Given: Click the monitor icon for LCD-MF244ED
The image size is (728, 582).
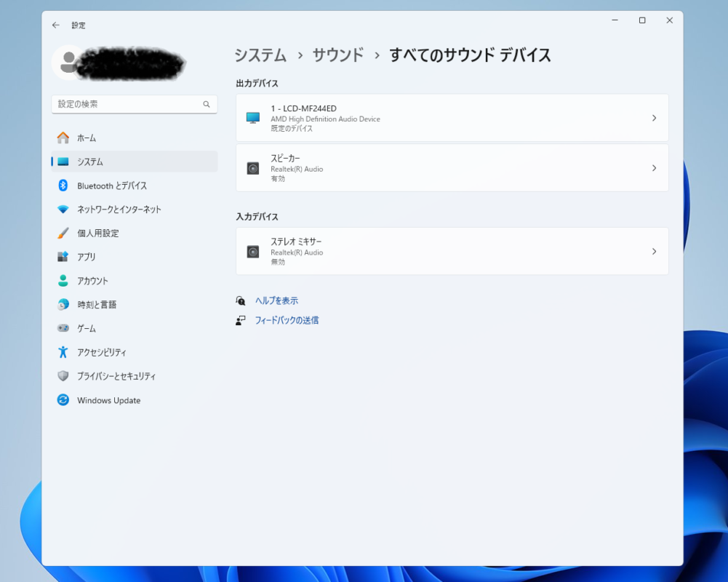Looking at the screenshot, I should click(253, 118).
